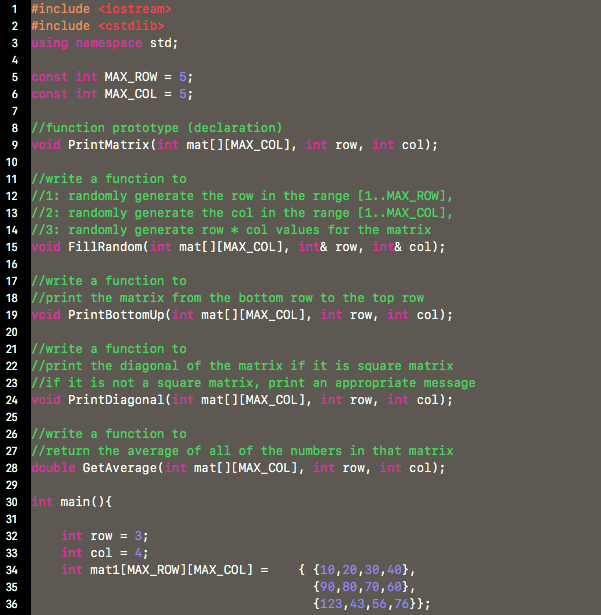Click comment about range [1..MAX_COL]
Image resolution: width=601 pixels, height=615 pixels.
[x=242, y=213]
